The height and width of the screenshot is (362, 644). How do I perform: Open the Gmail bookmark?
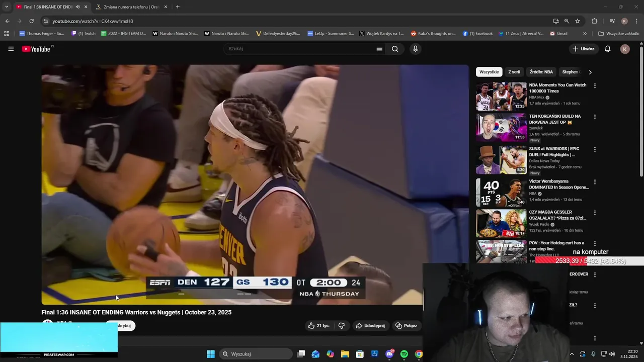point(558,34)
